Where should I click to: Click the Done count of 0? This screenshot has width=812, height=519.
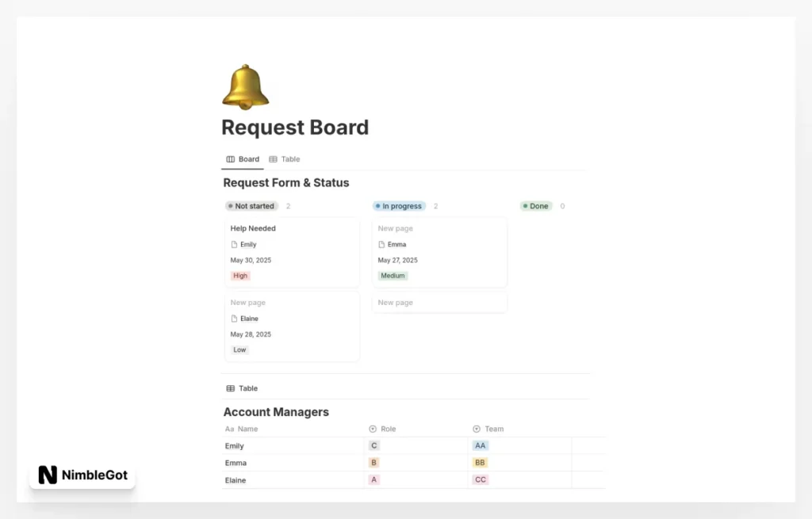(x=562, y=206)
